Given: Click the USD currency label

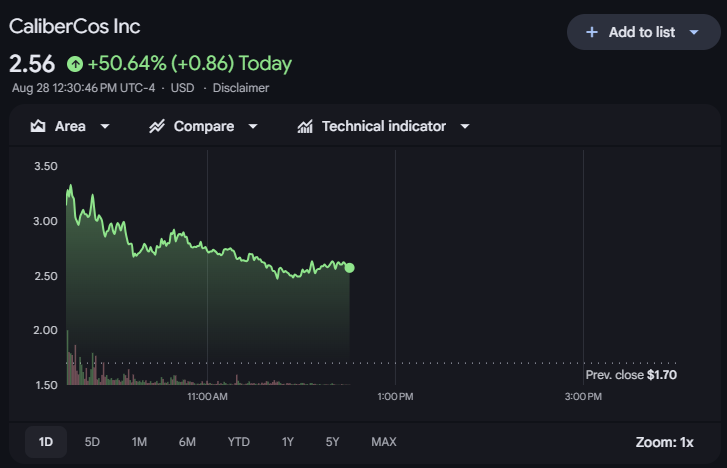Looking at the screenshot, I should point(183,88).
